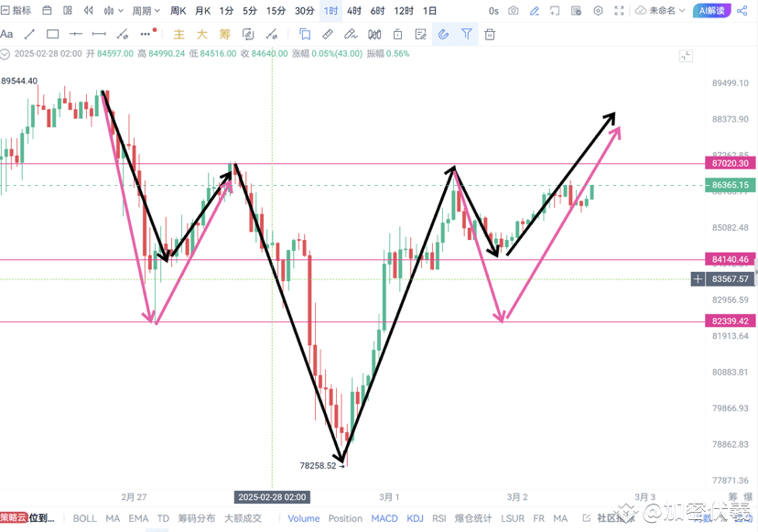Image resolution: width=758 pixels, height=532 pixels.
Task: Enable the MACD indicator
Action: (384, 518)
